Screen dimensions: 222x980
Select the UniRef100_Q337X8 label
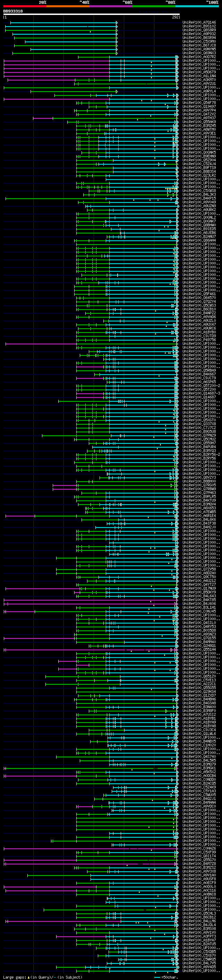(x=199, y=424)
